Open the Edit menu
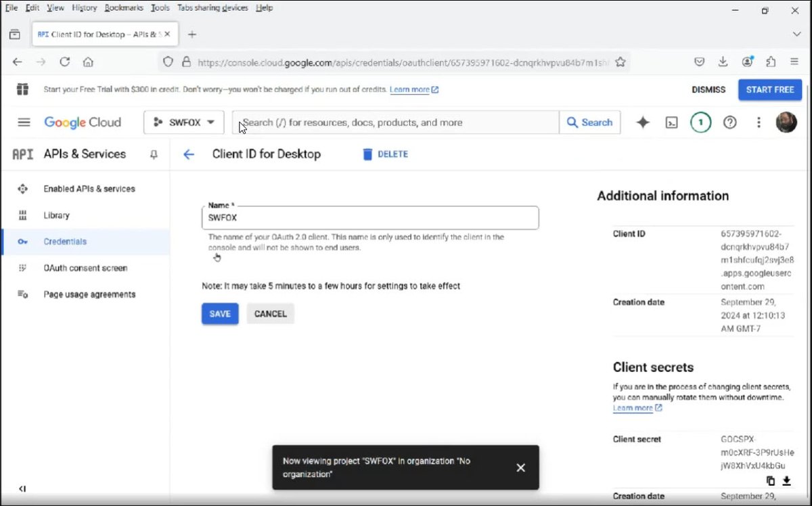Viewport: 812px width, 506px height. point(32,8)
